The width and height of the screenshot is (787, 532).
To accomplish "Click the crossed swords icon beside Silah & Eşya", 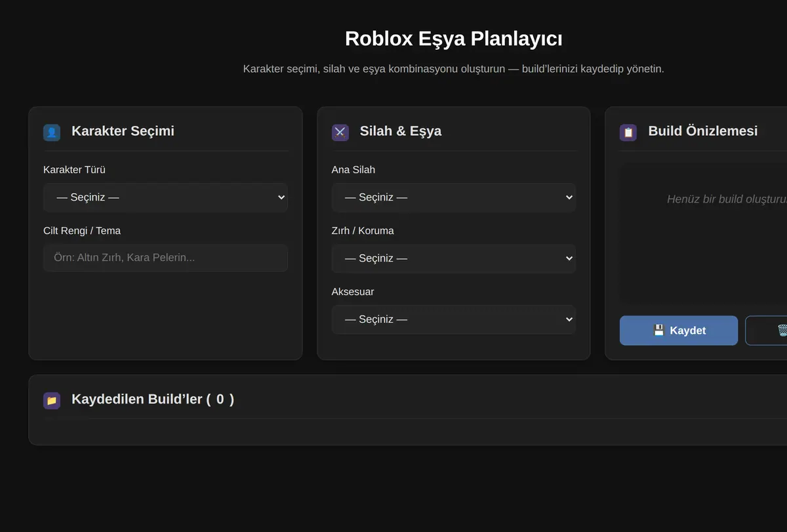I will coord(340,133).
